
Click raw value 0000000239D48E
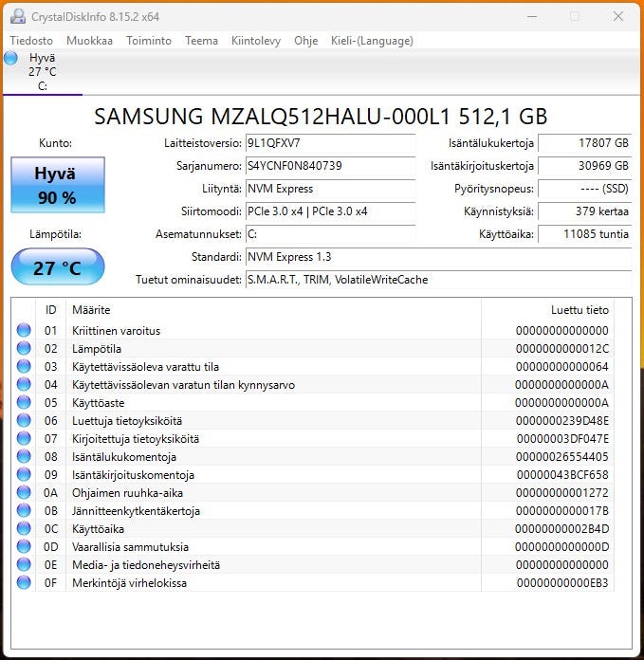point(562,421)
